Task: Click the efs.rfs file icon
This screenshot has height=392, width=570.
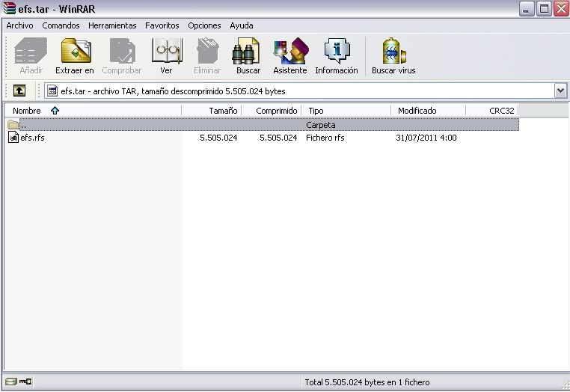Action: [13, 138]
